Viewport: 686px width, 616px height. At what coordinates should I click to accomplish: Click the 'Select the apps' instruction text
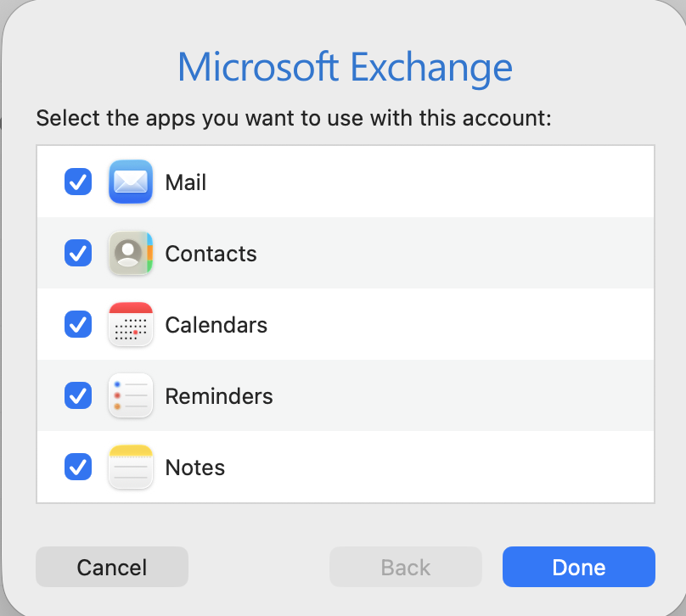(x=294, y=117)
